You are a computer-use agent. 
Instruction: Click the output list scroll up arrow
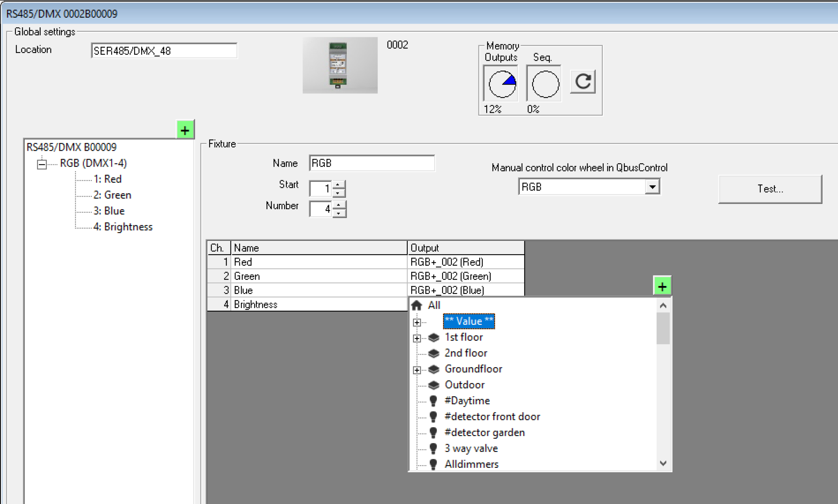[663, 305]
